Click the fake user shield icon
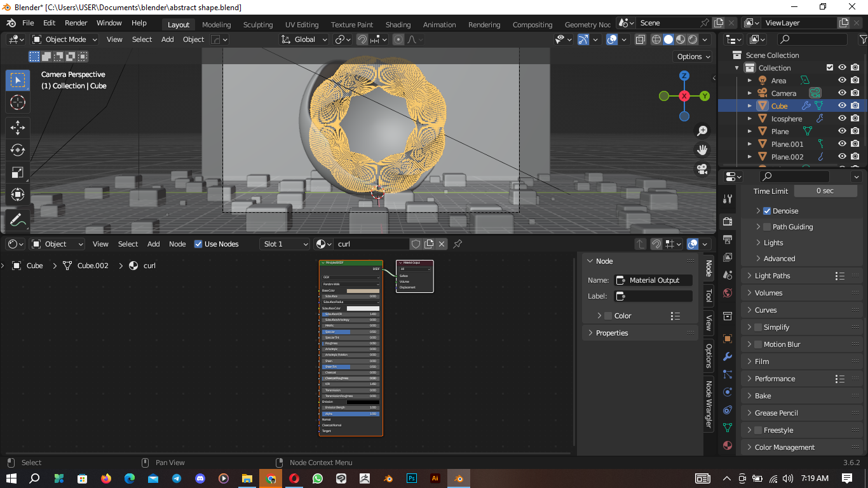 416,244
